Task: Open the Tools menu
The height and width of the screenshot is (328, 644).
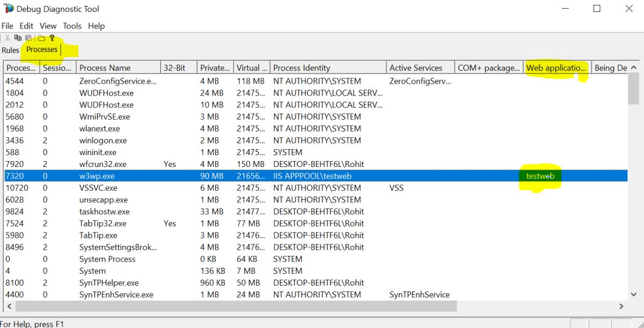Action: pyautogui.click(x=72, y=26)
